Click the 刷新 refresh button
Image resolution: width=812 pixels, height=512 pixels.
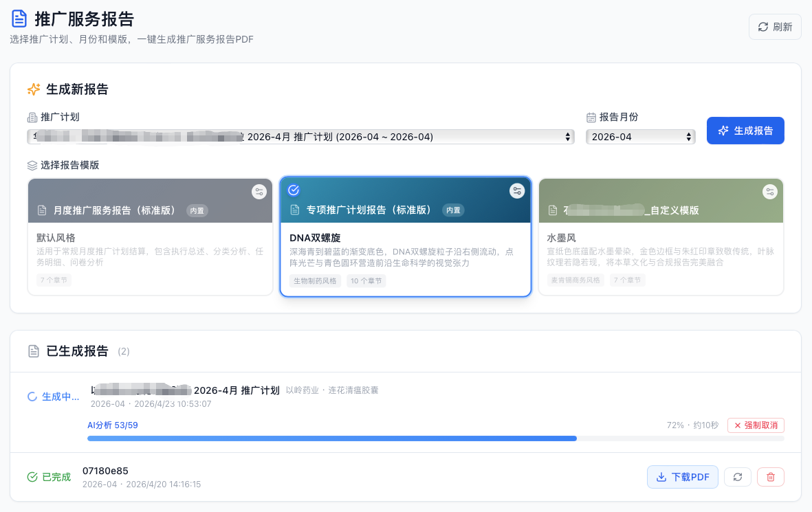tap(775, 27)
